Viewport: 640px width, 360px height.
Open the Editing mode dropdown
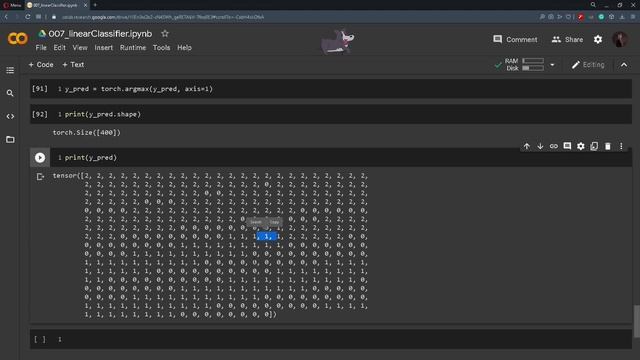coord(588,65)
